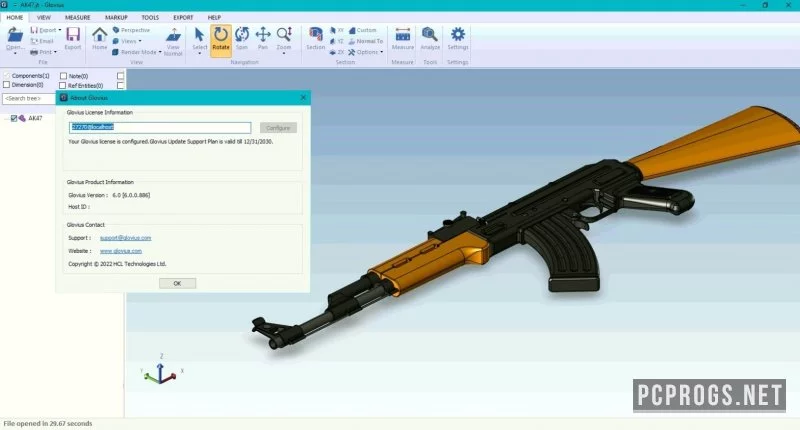Toggle the Components(1) checkbox
Image resolution: width=800 pixels, height=430 pixels.
pyautogui.click(x=7, y=75)
